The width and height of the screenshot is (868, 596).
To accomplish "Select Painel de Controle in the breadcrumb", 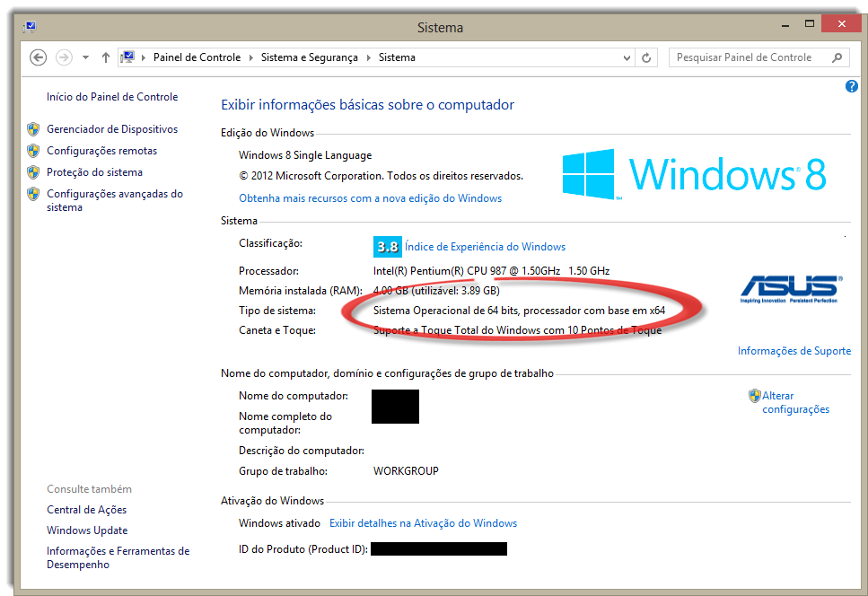I will click(197, 57).
